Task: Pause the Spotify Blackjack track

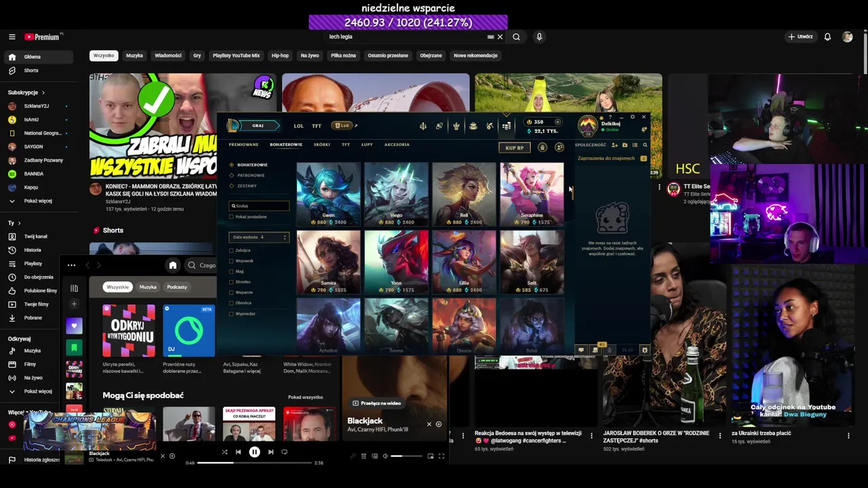Action: [254, 452]
